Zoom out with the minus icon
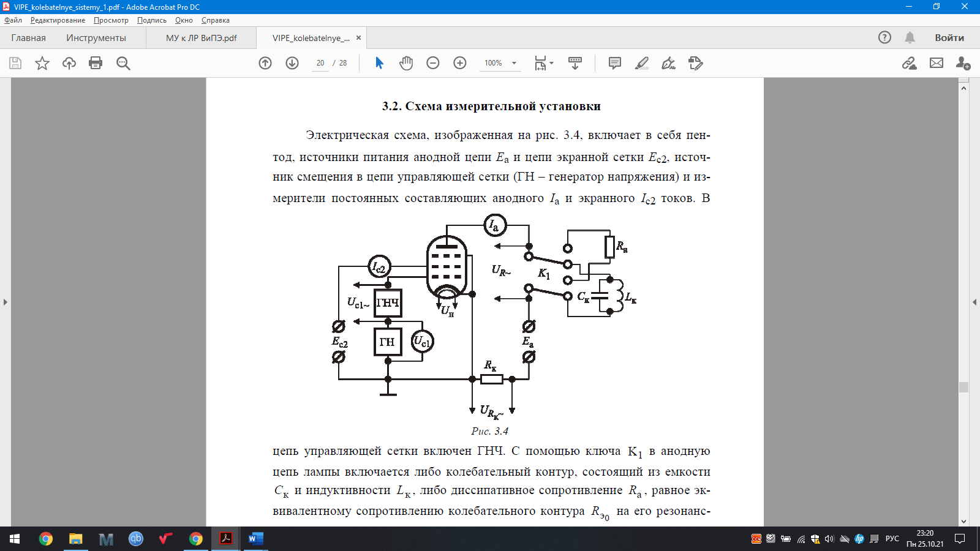This screenshot has width=980, height=551. pyautogui.click(x=433, y=63)
